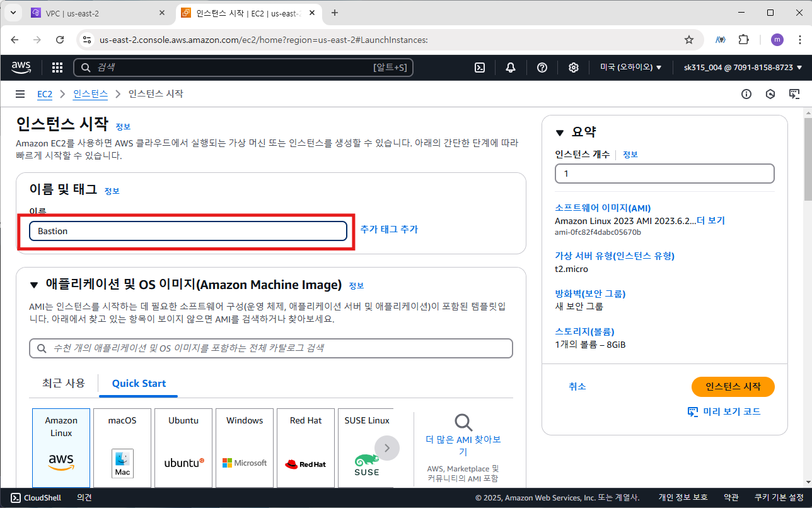The height and width of the screenshot is (508, 812).
Task: Open 방화벽(보안 그룹) summary link
Action: pos(590,293)
